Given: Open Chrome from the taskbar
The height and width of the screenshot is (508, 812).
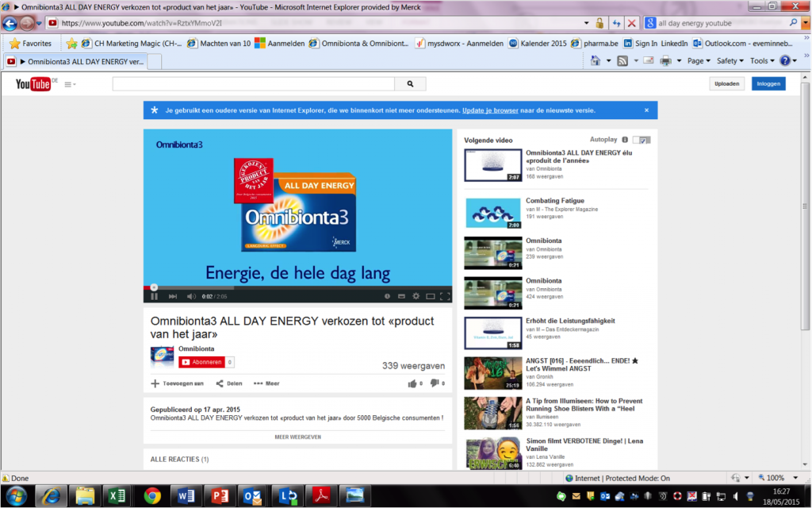Looking at the screenshot, I should pyautogui.click(x=151, y=496).
